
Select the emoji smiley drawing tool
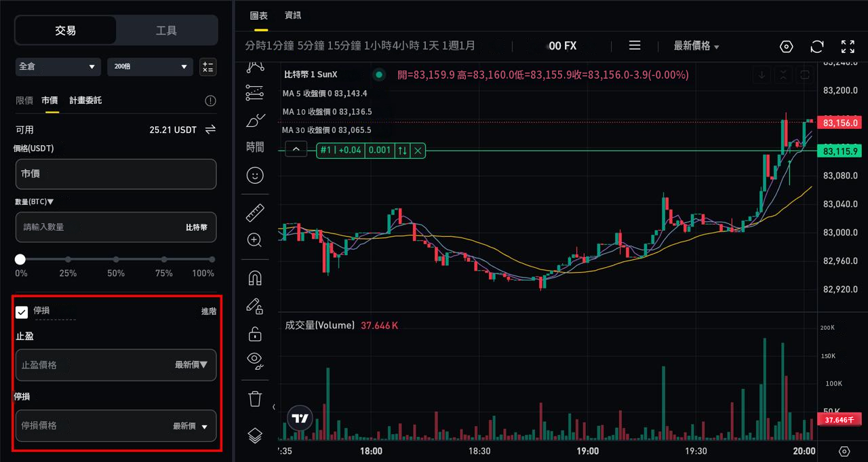tap(255, 175)
